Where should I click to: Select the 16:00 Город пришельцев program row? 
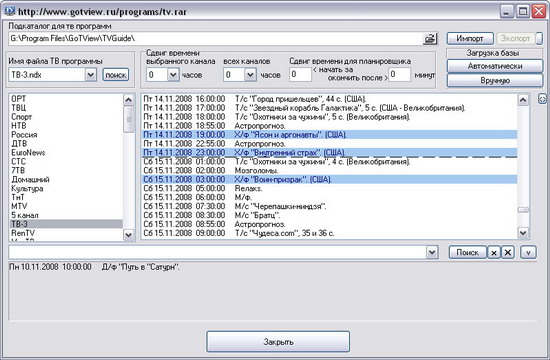[330, 99]
